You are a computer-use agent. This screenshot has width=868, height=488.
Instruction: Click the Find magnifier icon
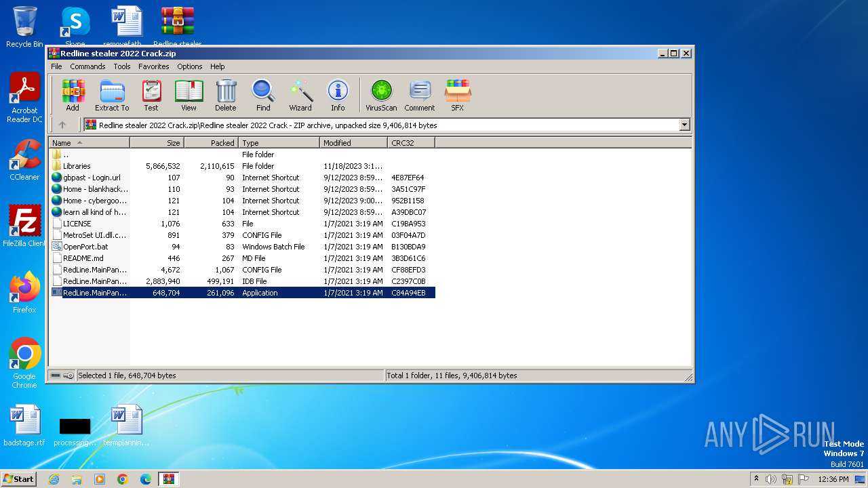tap(263, 95)
